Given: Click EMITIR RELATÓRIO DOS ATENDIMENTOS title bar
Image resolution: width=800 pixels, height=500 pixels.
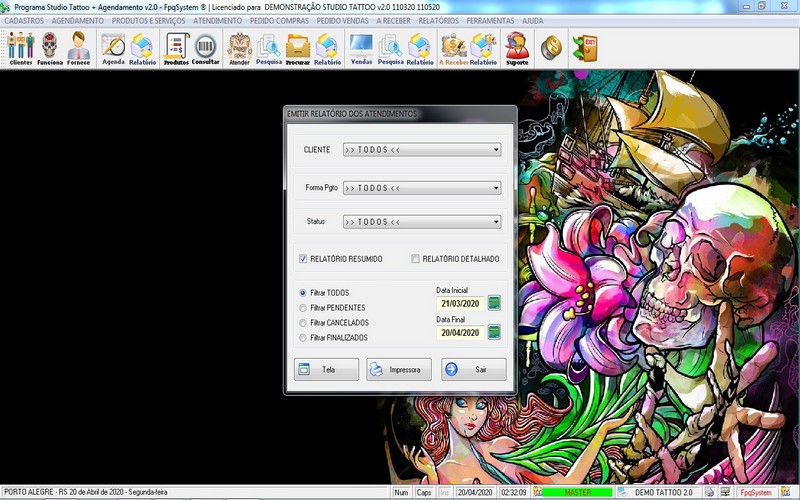Looking at the screenshot, I should pyautogui.click(x=400, y=114).
